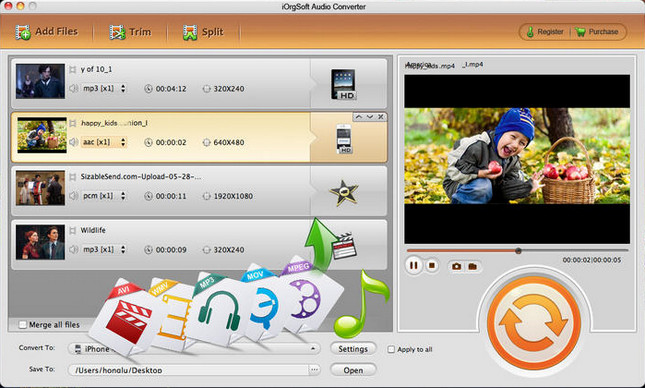Click film icon beside y of 10_1 title
This screenshot has width=645, height=388.
(72, 70)
